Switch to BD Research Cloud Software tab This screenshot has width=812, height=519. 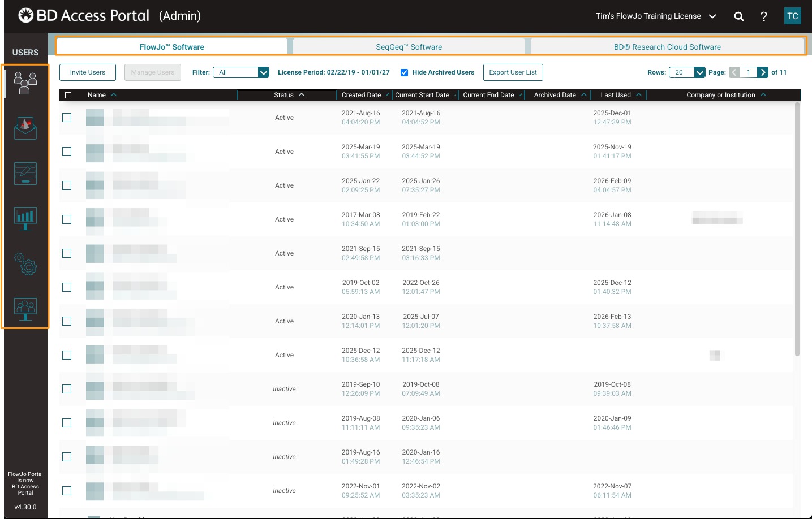click(667, 47)
